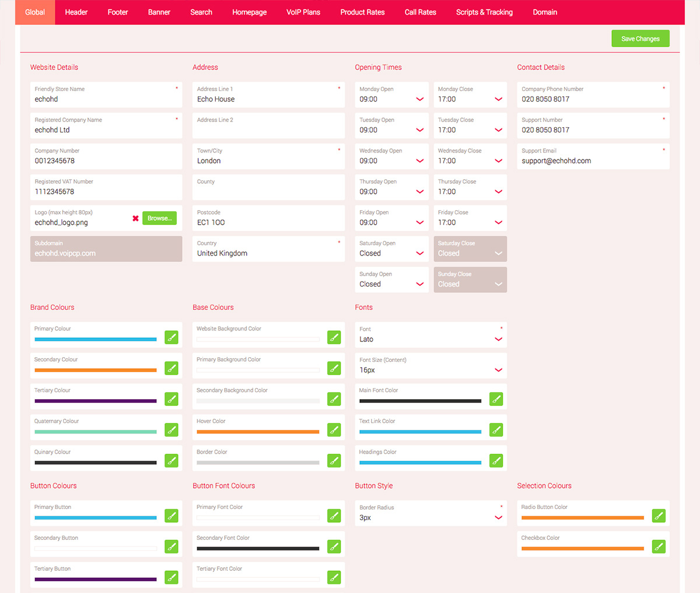The width and height of the screenshot is (700, 593).
Task: Click the orange Radio Button Color swatch bar
Action: pyautogui.click(x=583, y=518)
